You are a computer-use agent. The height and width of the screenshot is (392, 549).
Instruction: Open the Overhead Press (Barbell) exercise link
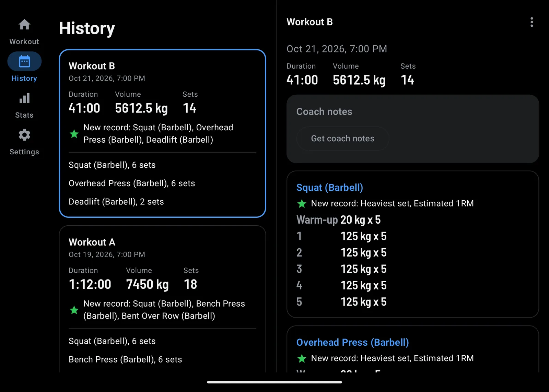(352, 342)
